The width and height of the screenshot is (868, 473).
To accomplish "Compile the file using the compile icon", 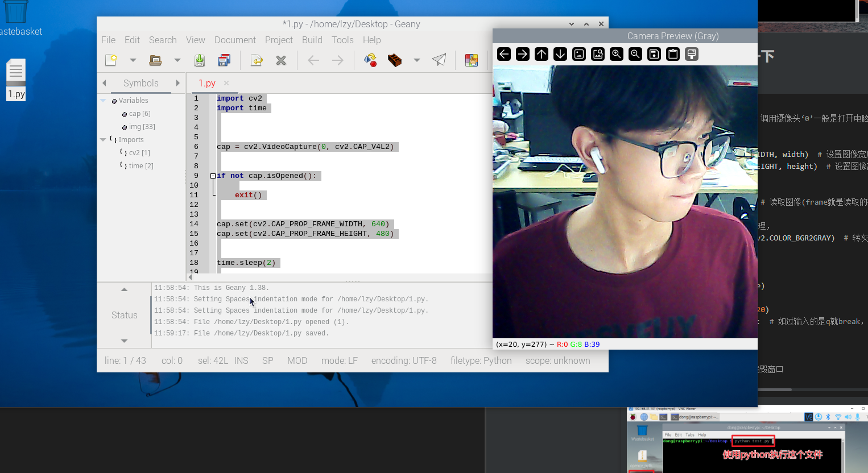I will coord(370,60).
